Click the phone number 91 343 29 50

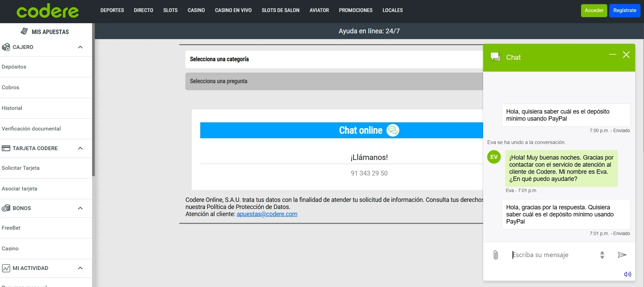[x=369, y=173]
